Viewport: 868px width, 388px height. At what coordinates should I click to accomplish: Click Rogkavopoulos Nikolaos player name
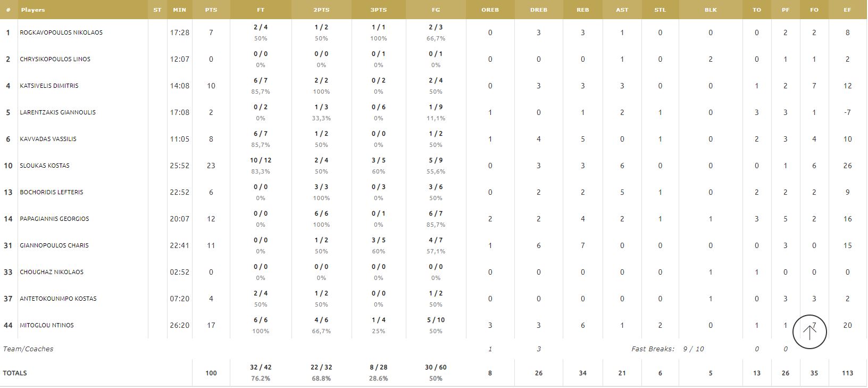tap(61, 32)
